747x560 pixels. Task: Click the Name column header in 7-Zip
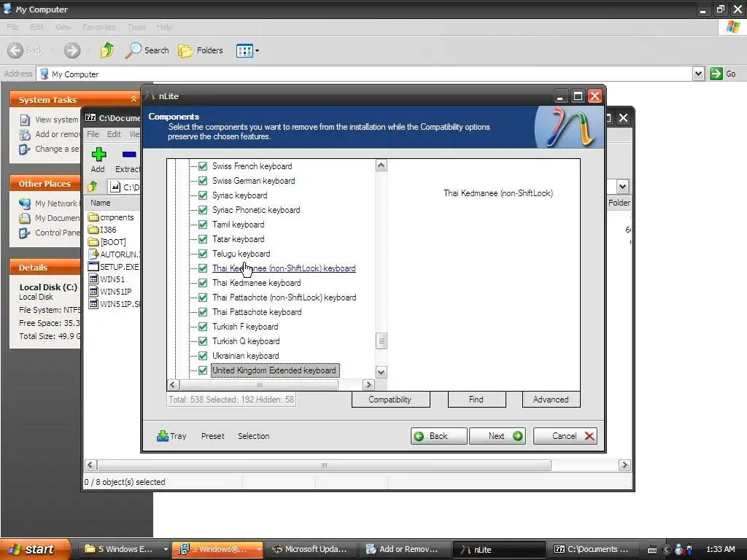coord(113,203)
